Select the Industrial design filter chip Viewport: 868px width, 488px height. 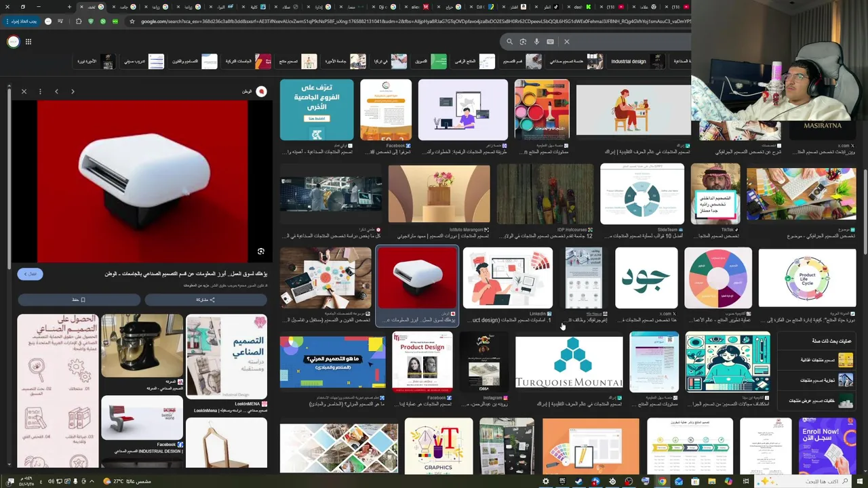[637, 61]
